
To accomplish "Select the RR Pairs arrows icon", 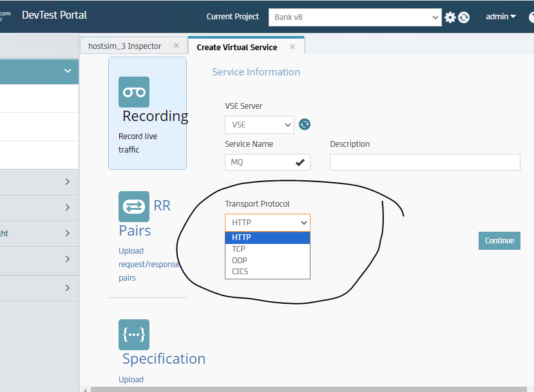I will [x=134, y=206].
